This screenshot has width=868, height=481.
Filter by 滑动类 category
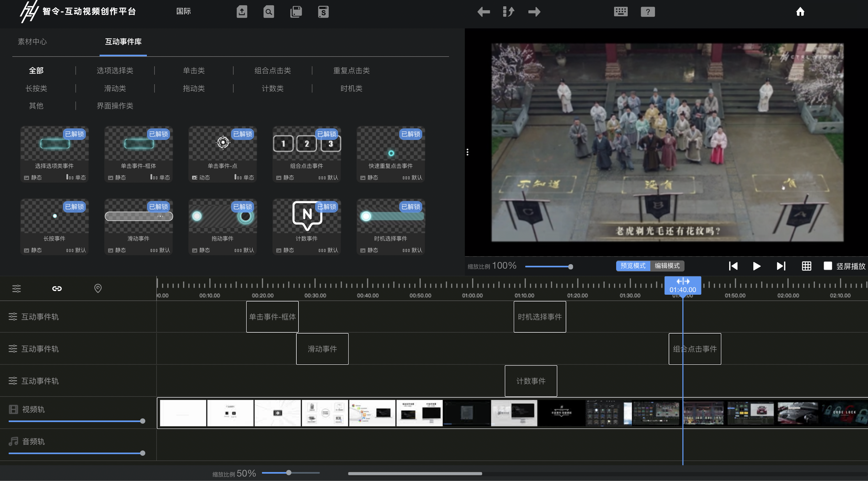click(x=115, y=88)
